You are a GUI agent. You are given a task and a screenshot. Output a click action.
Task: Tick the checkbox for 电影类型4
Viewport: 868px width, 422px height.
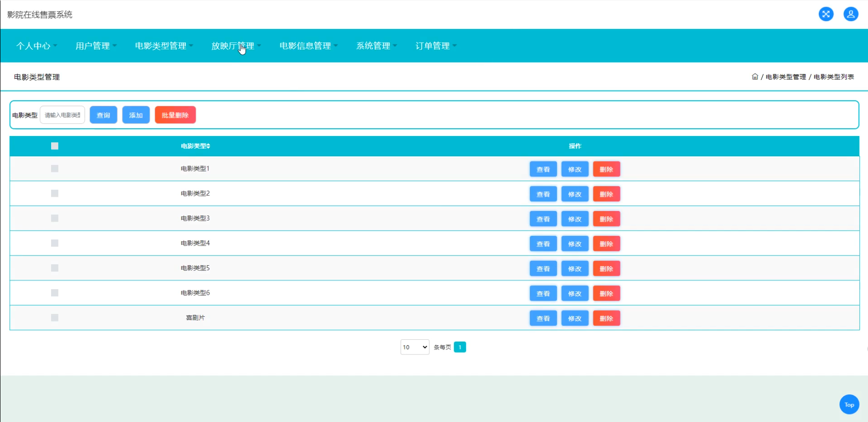[55, 243]
